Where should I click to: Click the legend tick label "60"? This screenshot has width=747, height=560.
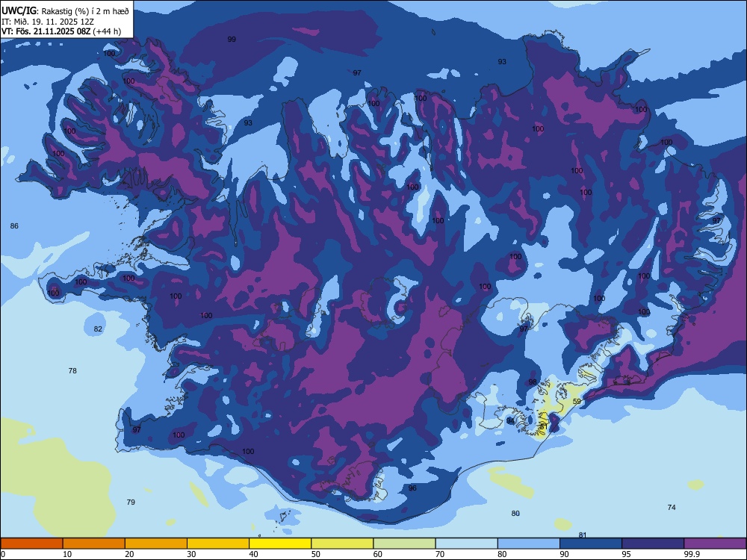pos(378,554)
